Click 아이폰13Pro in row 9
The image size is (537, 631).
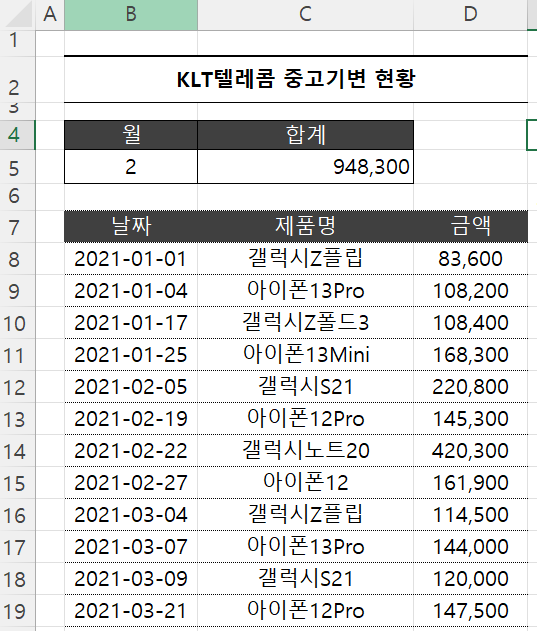coord(305,291)
